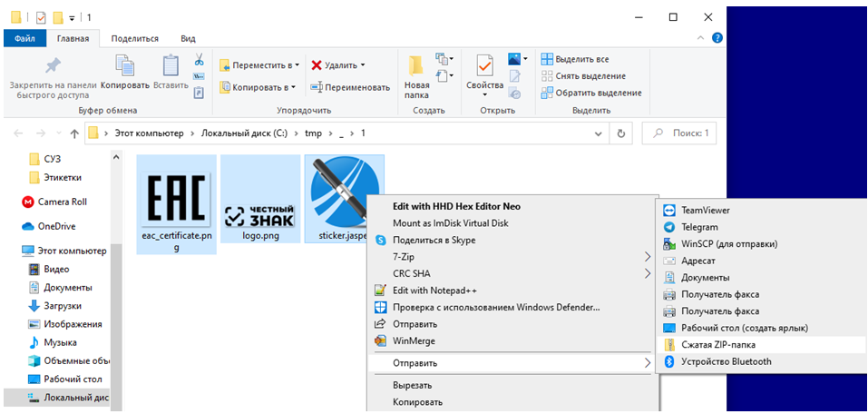The height and width of the screenshot is (414, 868).
Task: Expand the address bar history dropdown
Action: tap(598, 133)
